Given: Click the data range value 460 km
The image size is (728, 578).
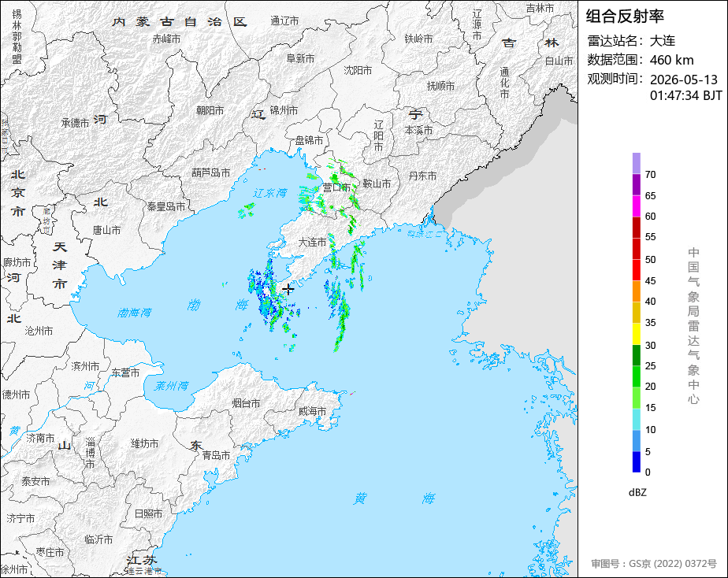Looking at the screenshot, I should [x=672, y=60].
